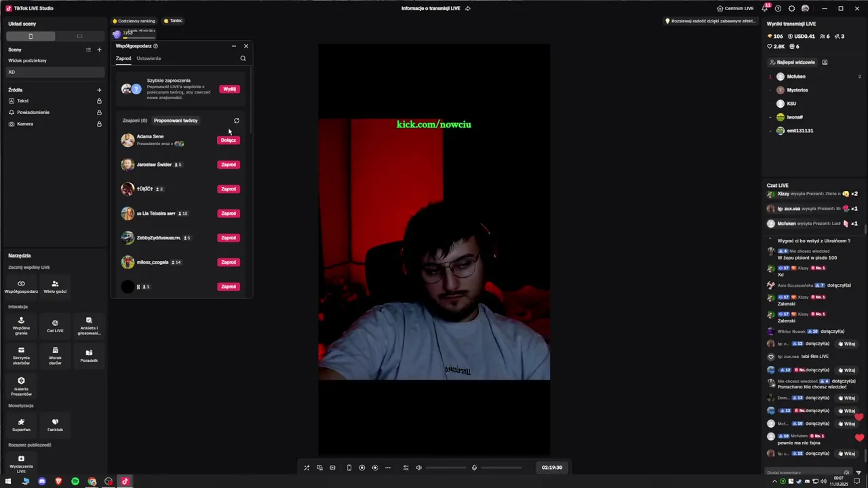Select Proponowani twórcy filter
Viewport: 868px width, 488px height.
176,121
